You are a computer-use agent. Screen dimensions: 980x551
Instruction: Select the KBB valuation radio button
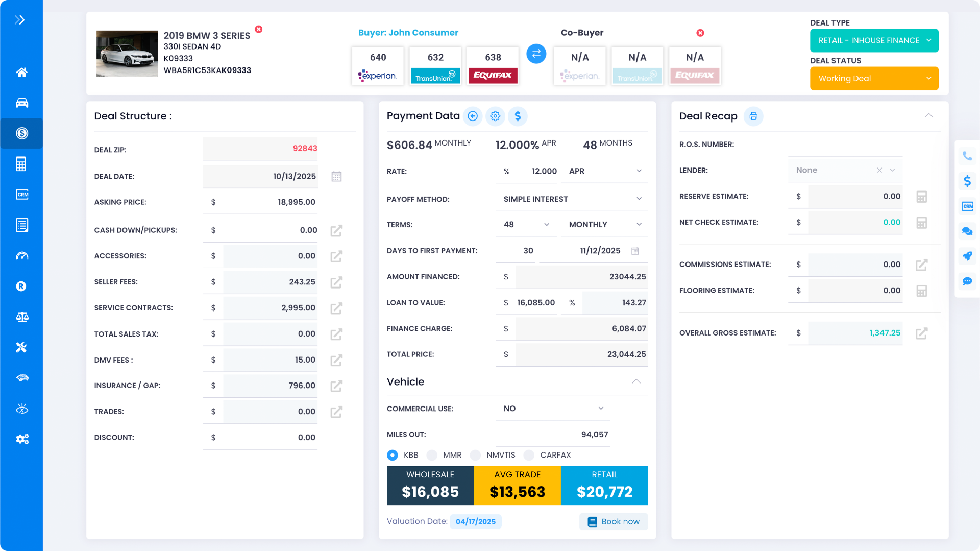point(393,455)
